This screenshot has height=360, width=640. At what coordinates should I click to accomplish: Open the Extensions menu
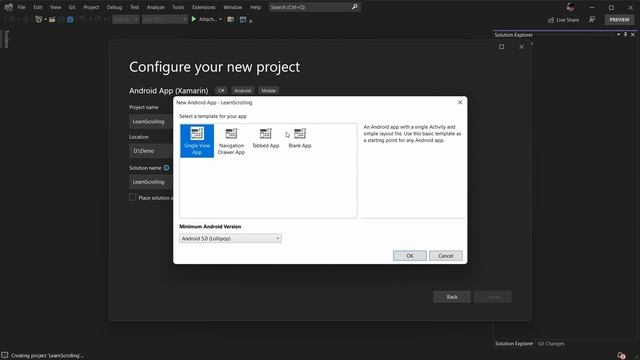204,7
